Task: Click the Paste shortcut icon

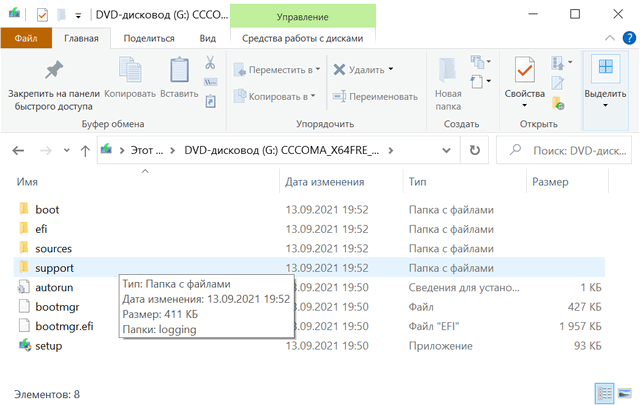Action: [x=210, y=101]
